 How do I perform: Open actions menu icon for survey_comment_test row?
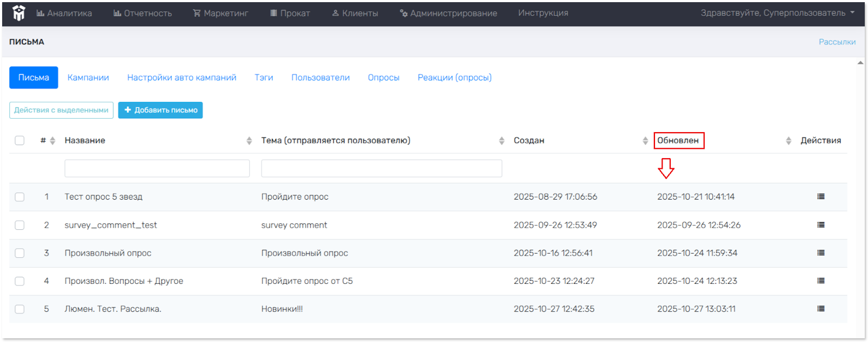point(821,225)
